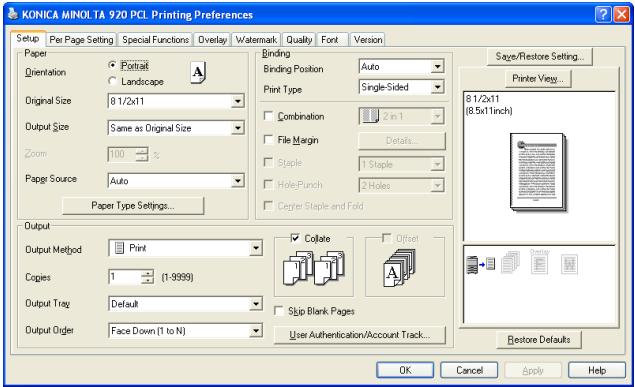The height and width of the screenshot is (387, 635).
Task: Switch to the Quality tab
Action: pyautogui.click(x=299, y=40)
